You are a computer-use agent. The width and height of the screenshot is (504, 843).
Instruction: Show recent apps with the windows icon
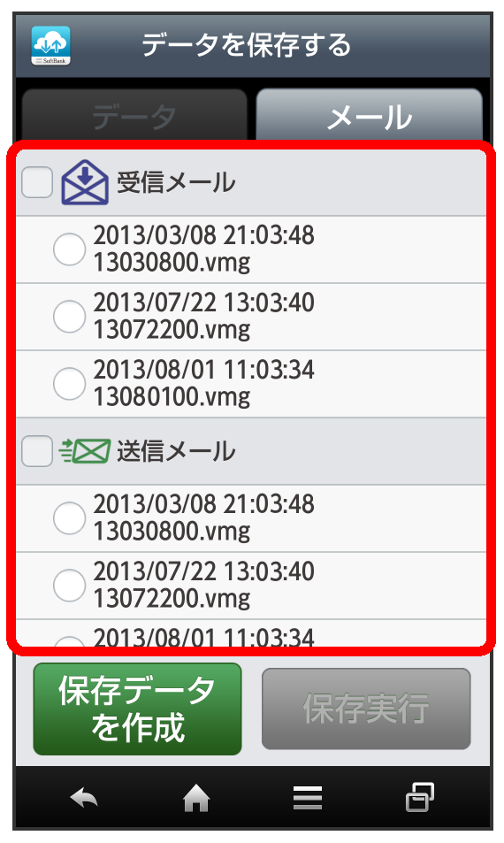click(x=420, y=797)
